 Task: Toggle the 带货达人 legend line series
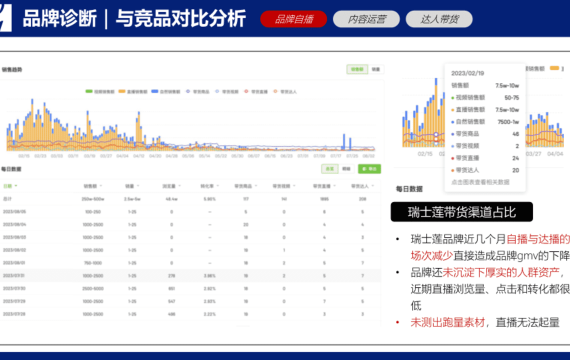click(x=285, y=92)
